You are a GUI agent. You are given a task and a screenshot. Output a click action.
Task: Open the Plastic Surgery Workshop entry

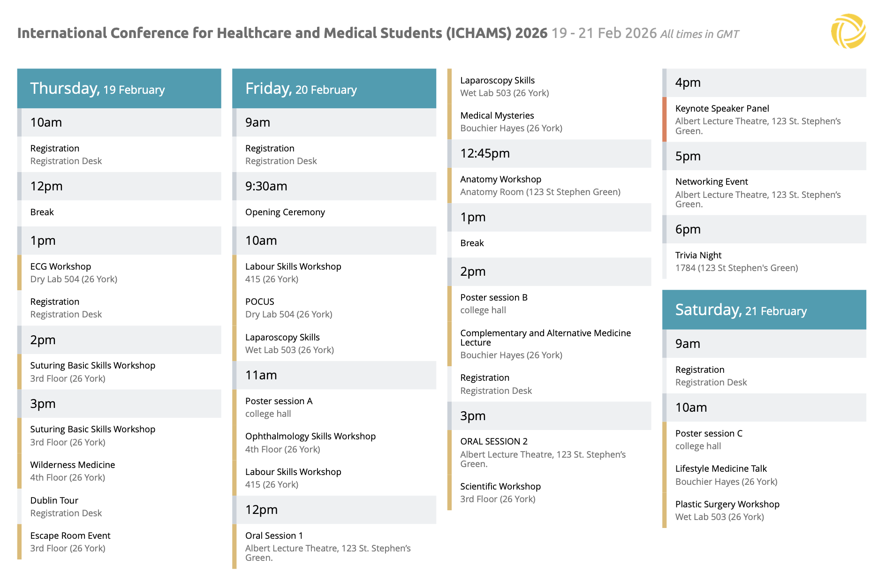(764, 510)
